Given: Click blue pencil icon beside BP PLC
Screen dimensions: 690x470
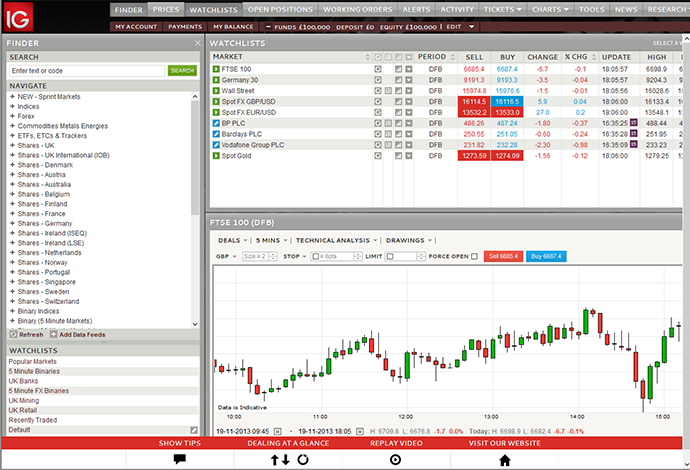Looking at the screenshot, I should click(x=216, y=123).
